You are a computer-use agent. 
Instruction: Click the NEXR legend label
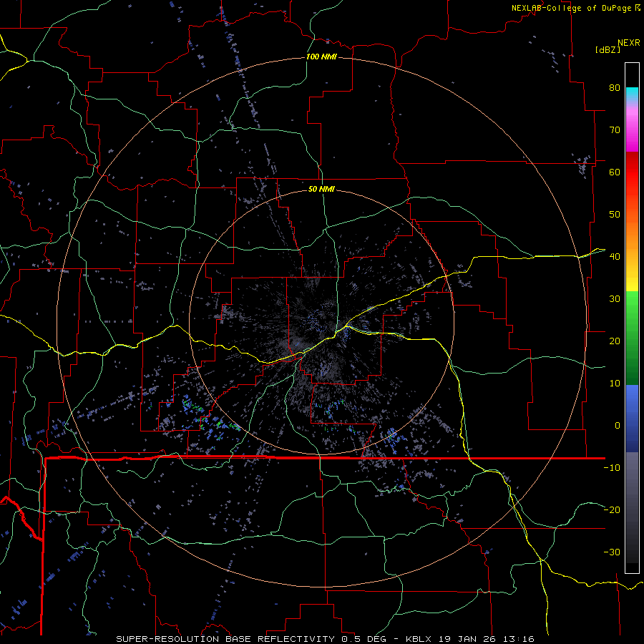(x=628, y=43)
